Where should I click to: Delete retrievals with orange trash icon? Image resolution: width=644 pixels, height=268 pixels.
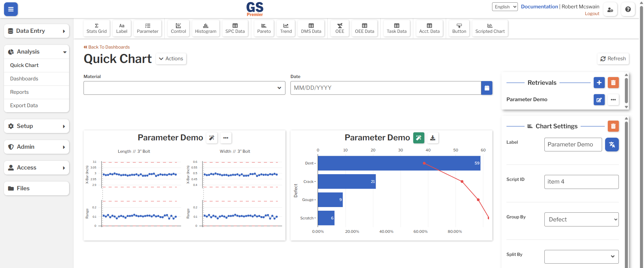pyautogui.click(x=613, y=83)
